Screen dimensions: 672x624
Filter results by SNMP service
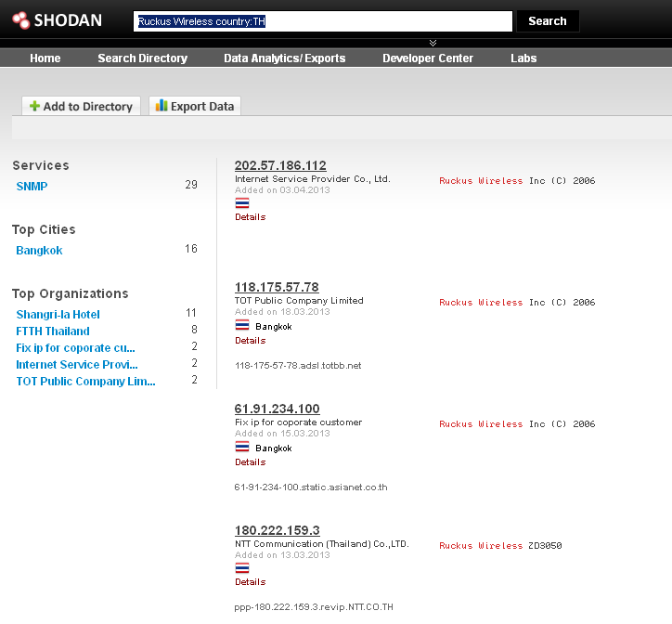point(32,187)
